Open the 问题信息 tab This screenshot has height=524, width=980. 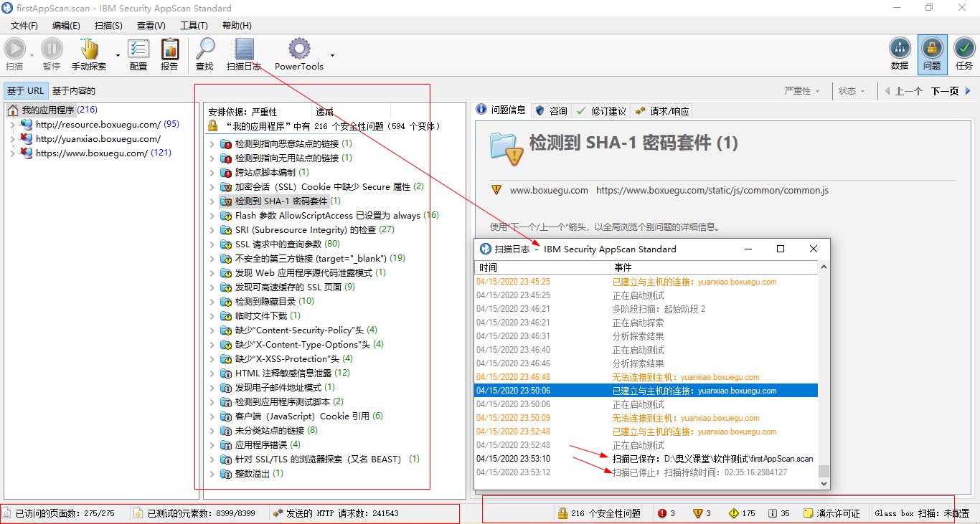pos(501,110)
